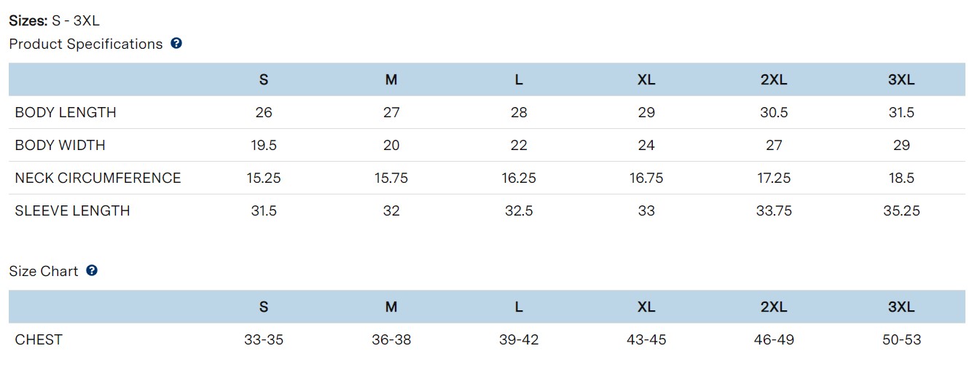Select the SLEEVE LENGTH row label
The height and width of the screenshot is (370, 980).
[72, 211]
